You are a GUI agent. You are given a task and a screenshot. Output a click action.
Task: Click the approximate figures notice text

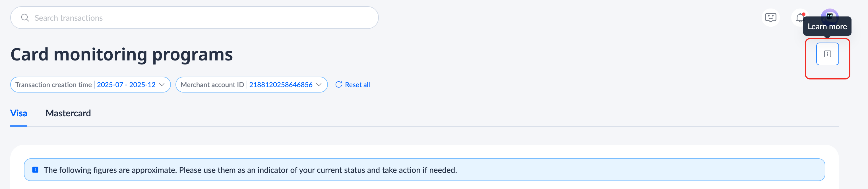pos(250,170)
